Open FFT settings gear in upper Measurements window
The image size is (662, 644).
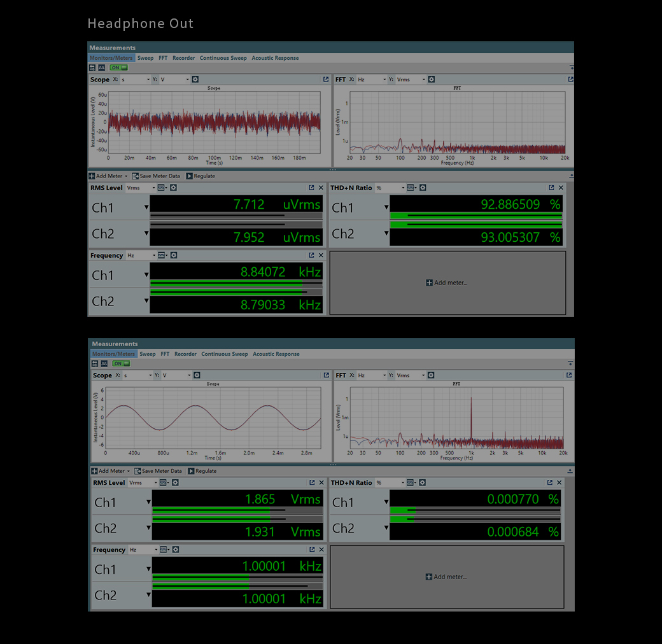pyautogui.click(x=432, y=80)
